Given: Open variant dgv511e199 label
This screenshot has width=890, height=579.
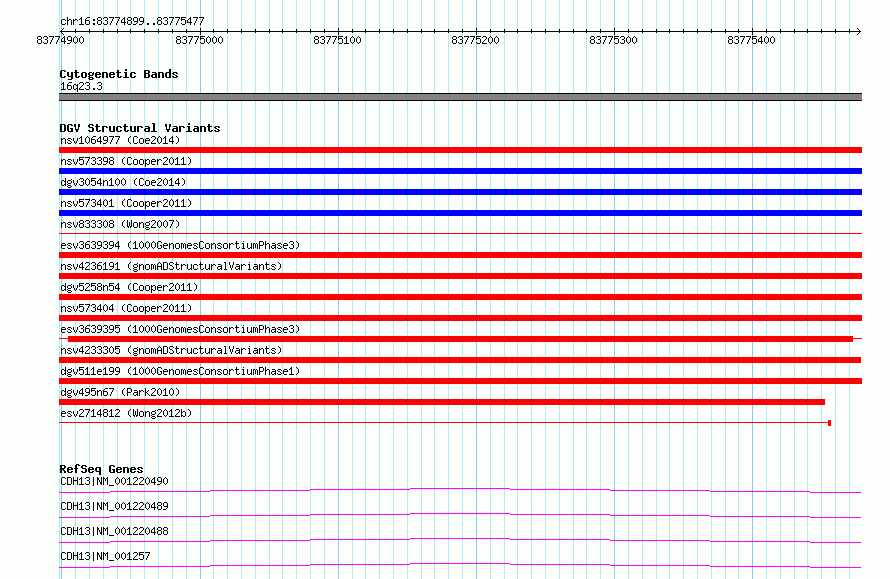Looking at the screenshot, I should [180, 371].
